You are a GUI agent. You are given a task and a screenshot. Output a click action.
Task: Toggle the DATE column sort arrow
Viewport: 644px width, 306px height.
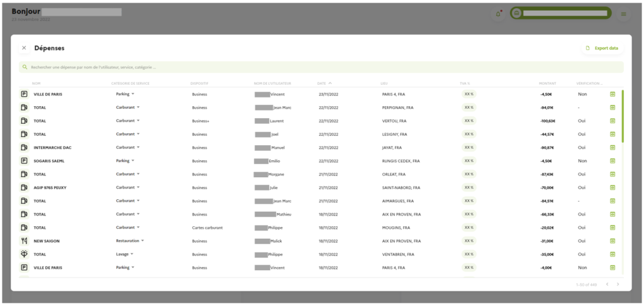tap(330, 84)
